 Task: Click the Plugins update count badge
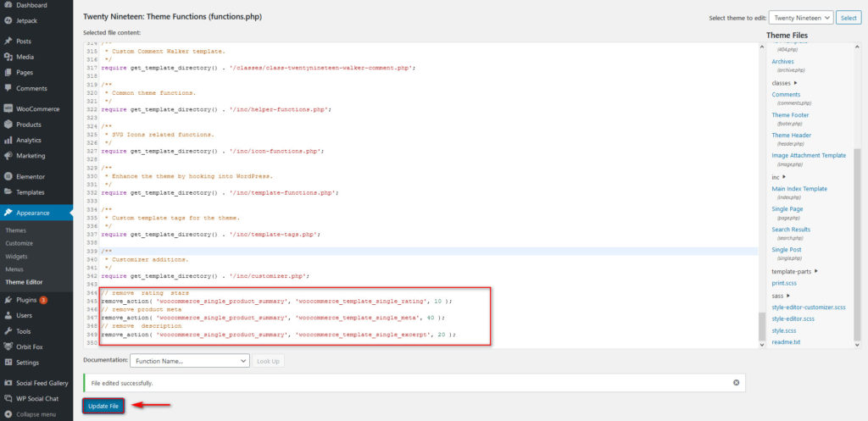(43, 300)
